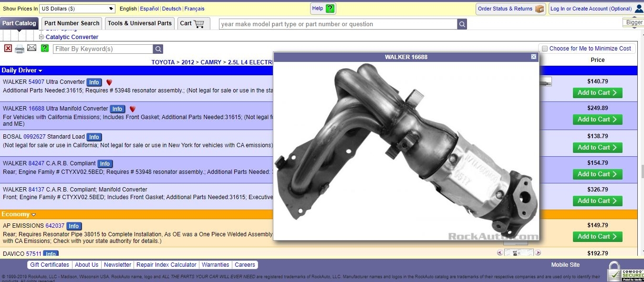Open the Careers footer link
Screen dimensions: 644x282
pyautogui.click(x=245, y=265)
